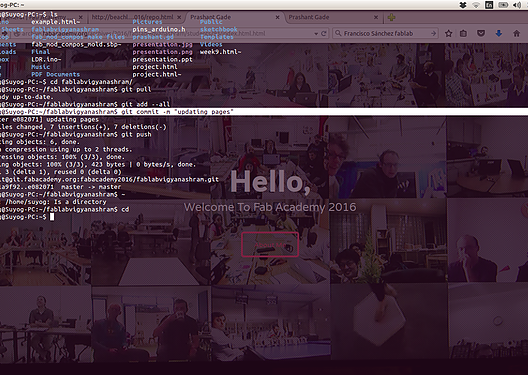Click the cd fablabvigyanashram/ command line
528x375 pixels.
(91, 82)
